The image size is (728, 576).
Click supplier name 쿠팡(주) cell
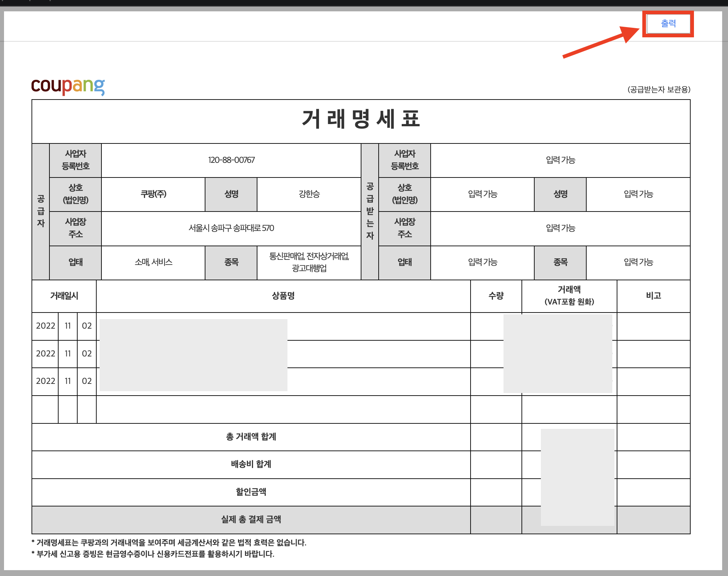[153, 194]
